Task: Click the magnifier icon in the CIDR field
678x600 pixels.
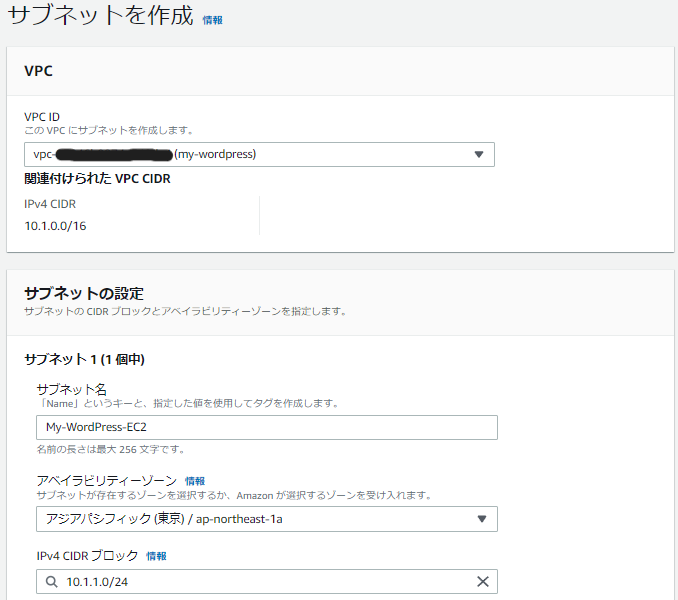Action: (51, 582)
